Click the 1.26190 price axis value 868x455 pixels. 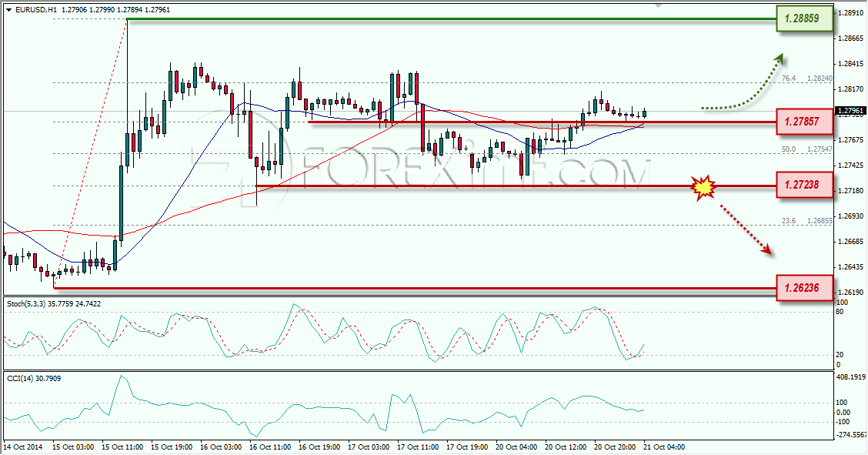[851, 293]
